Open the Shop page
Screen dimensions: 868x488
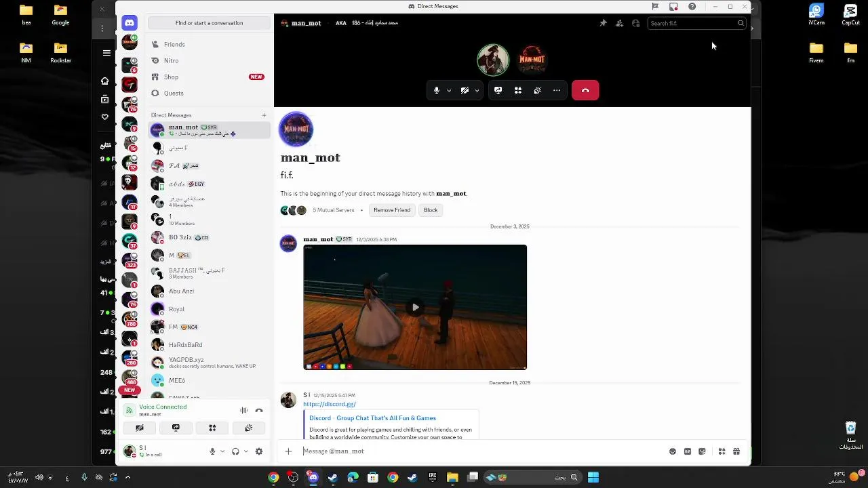pos(209,77)
